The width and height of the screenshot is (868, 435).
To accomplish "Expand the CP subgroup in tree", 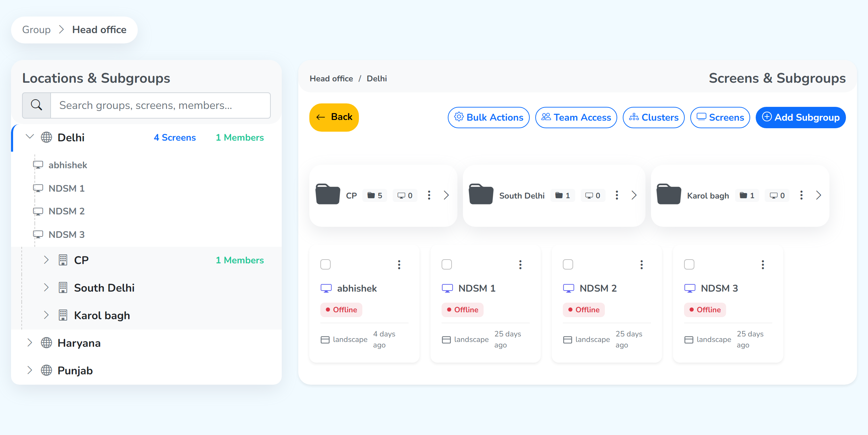I will point(46,260).
